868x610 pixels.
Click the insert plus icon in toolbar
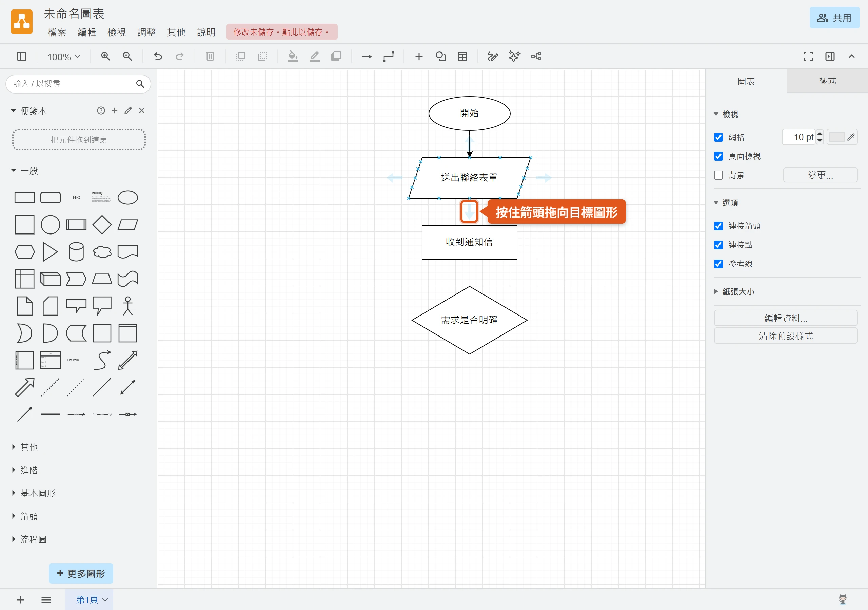coord(419,57)
